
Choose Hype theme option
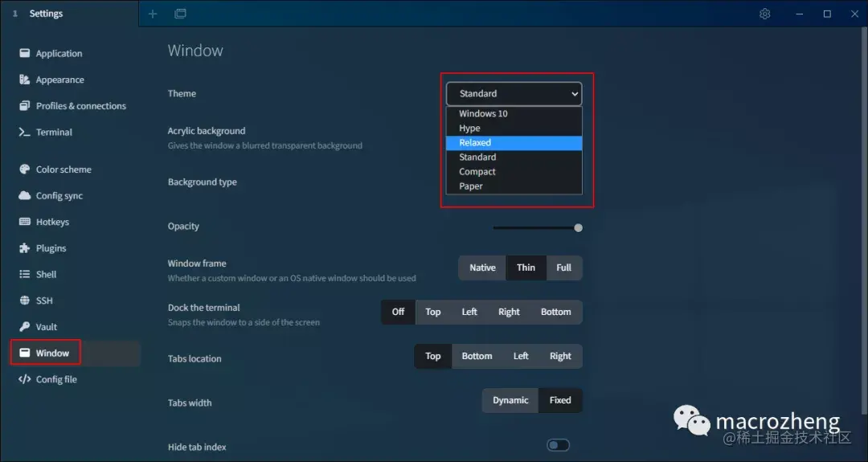[514, 128]
